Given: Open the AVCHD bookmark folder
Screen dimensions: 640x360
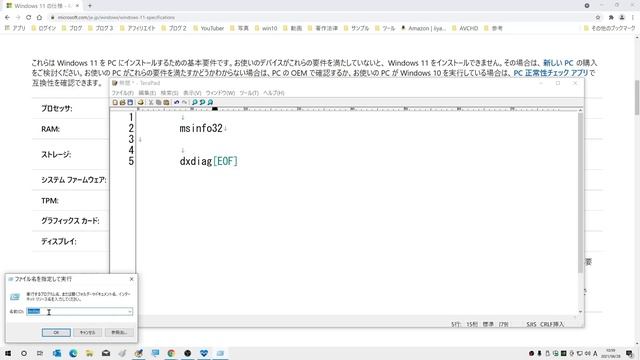Looking at the screenshot, I should [465, 28].
